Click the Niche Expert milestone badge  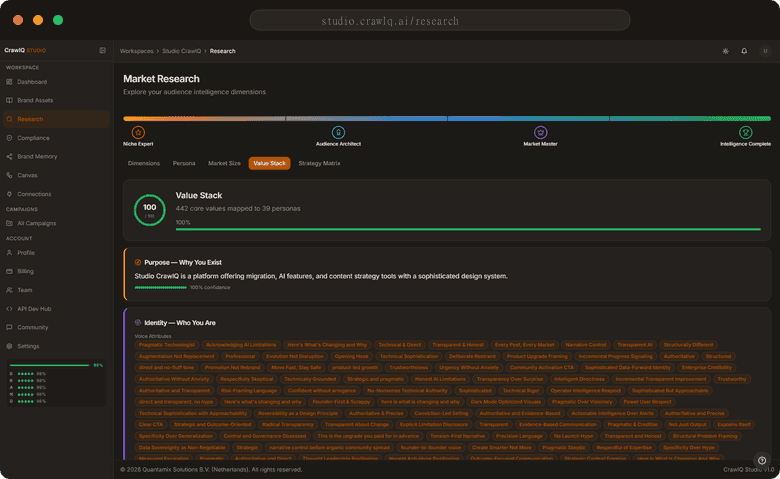(138, 132)
